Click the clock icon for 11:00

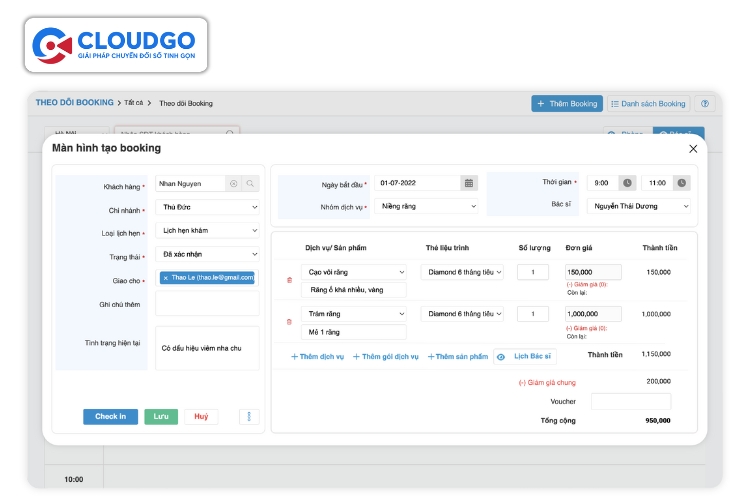pyautogui.click(x=681, y=183)
